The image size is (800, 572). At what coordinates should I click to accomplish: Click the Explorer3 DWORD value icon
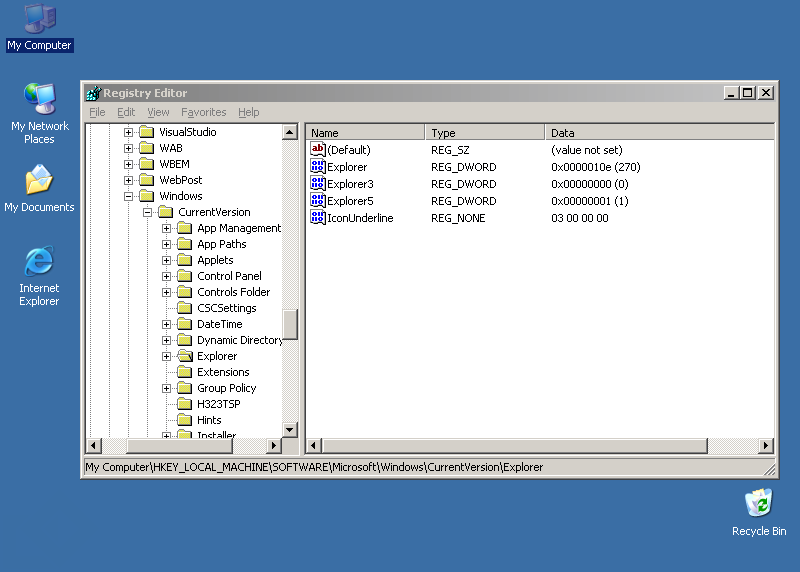click(317, 184)
